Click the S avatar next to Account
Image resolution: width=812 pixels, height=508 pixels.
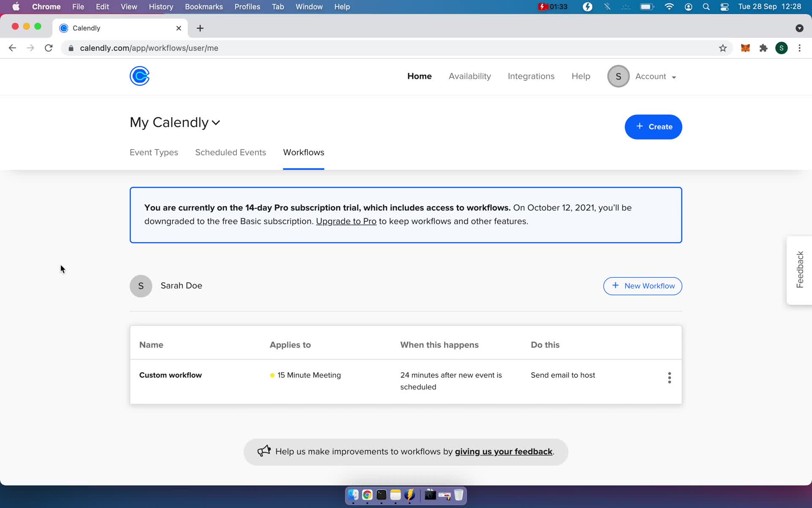tap(618, 77)
